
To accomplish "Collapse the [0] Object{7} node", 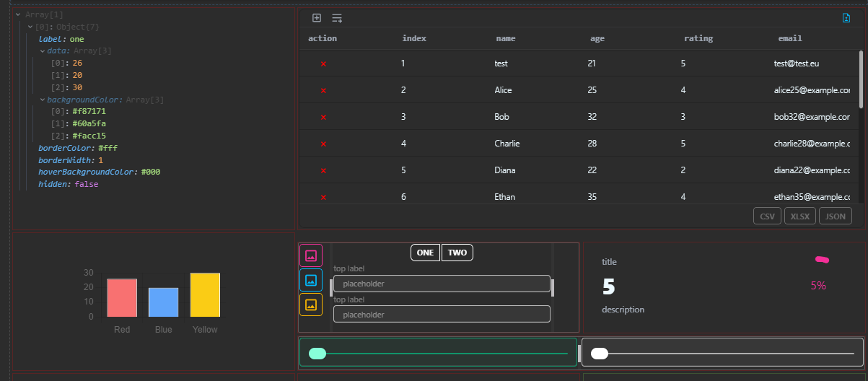I will [x=30, y=27].
